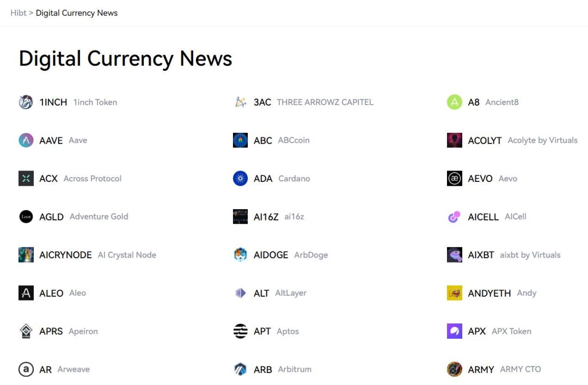Open the AIDOGE ticker link
588x385 pixels.
(271, 255)
